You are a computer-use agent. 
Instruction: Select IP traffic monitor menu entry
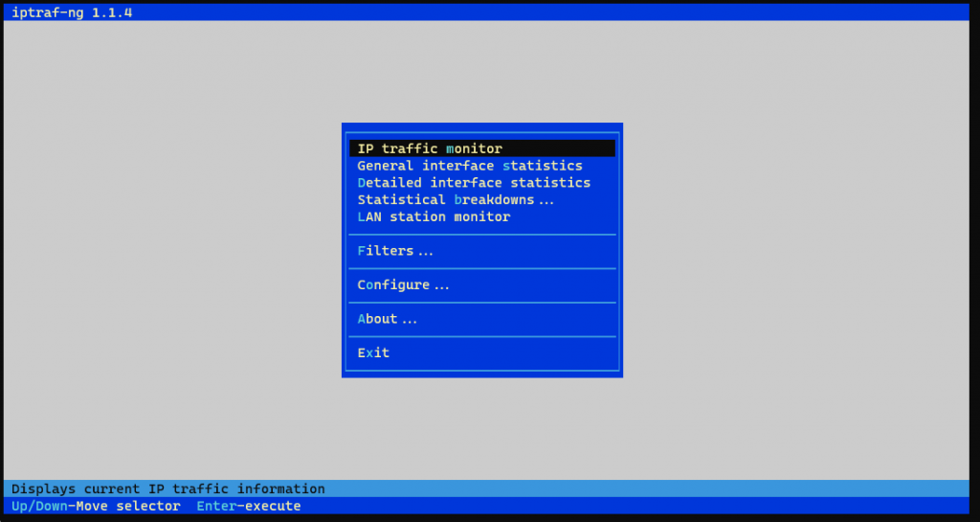click(x=430, y=148)
